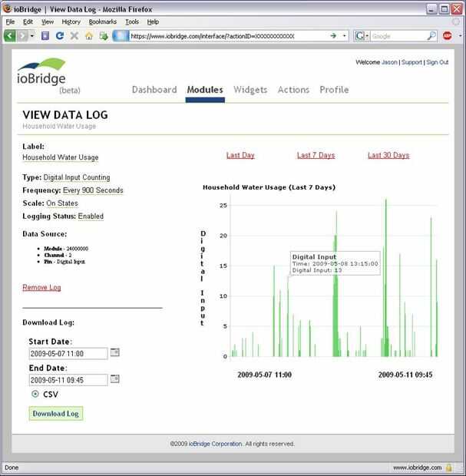This screenshot has width=466, height=476.
Task: Select the CSV radio button
Action: pos(35,394)
